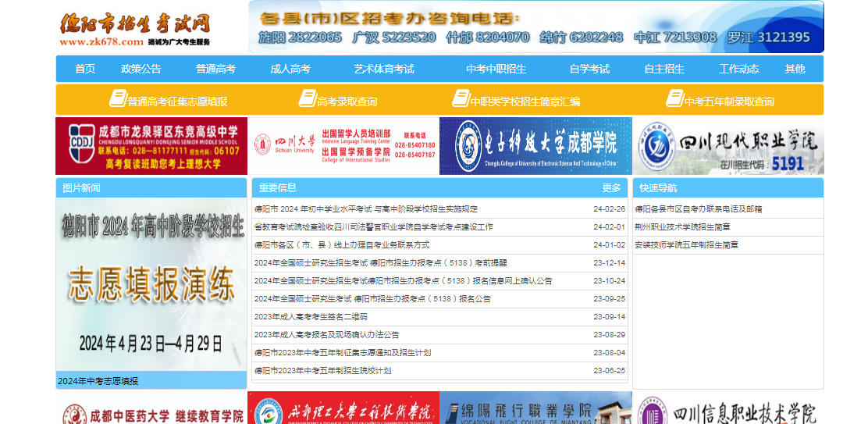
Task: Open 中考五年制录取查询 link
Action: click(x=729, y=102)
